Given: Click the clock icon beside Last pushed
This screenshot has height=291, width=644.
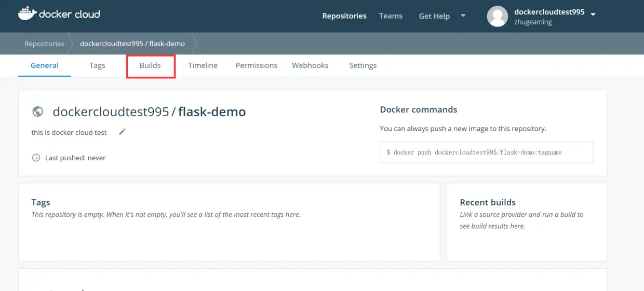Looking at the screenshot, I should (x=36, y=157).
